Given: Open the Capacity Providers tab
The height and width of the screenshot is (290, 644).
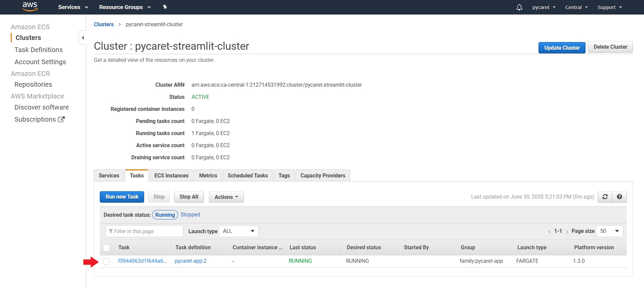Looking at the screenshot, I should pos(323,175).
